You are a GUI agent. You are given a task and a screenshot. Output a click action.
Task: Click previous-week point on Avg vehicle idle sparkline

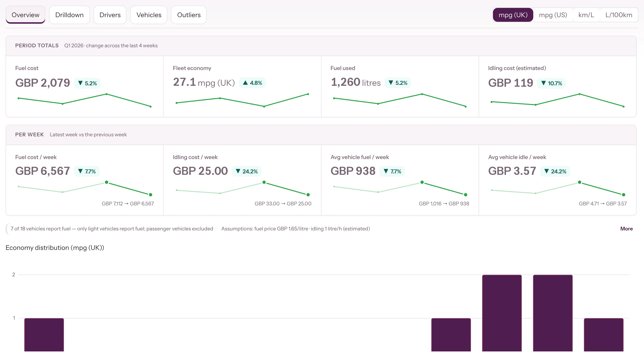point(580,182)
